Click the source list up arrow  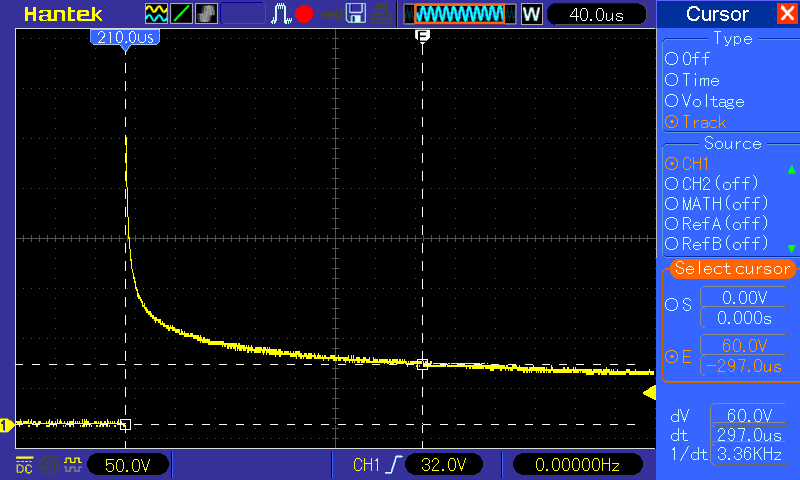[791, 169]
